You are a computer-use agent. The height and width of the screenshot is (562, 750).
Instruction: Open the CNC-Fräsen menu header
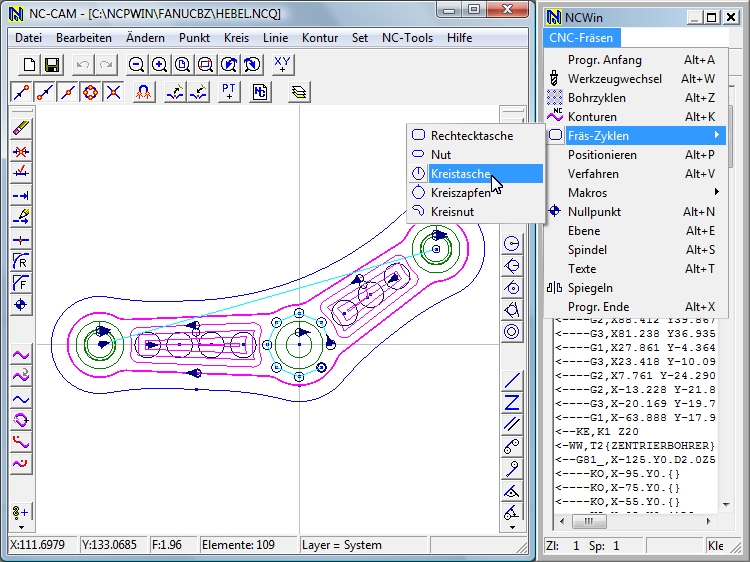[x=582, y=37]
